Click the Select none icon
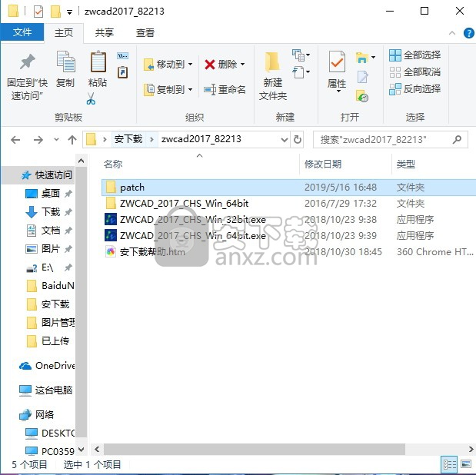Image resolution: width=476 pixels, height=475 pixels. [395, 72]
